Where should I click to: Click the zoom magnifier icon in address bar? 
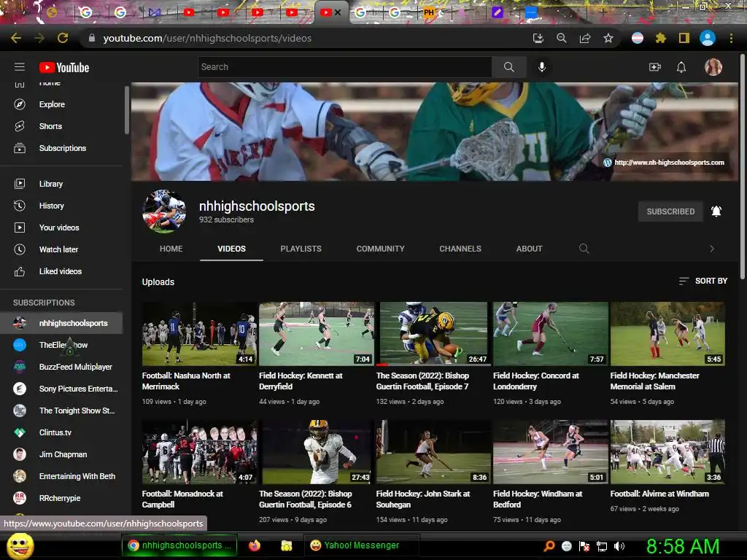[562, 38]
